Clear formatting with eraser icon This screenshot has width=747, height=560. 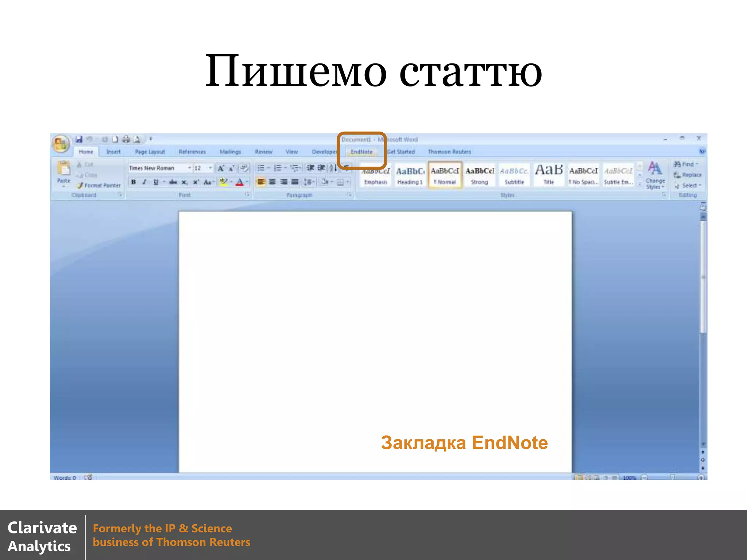244,168
